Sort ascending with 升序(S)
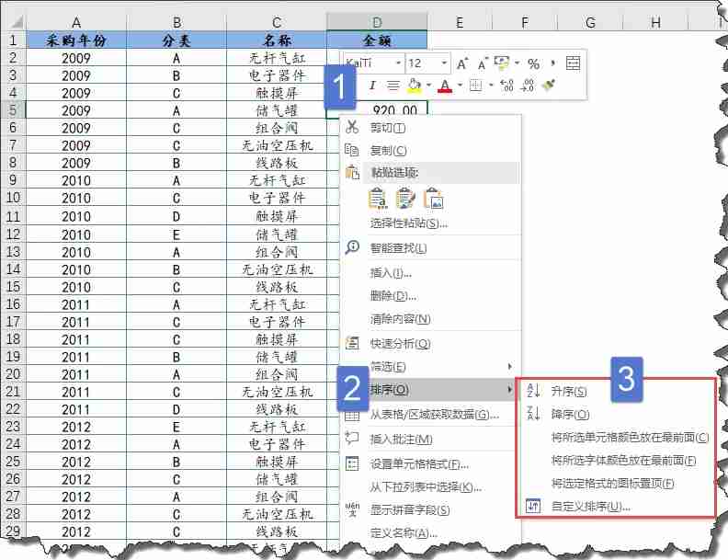Screen dimensions: 728x560 pos(615,392)
